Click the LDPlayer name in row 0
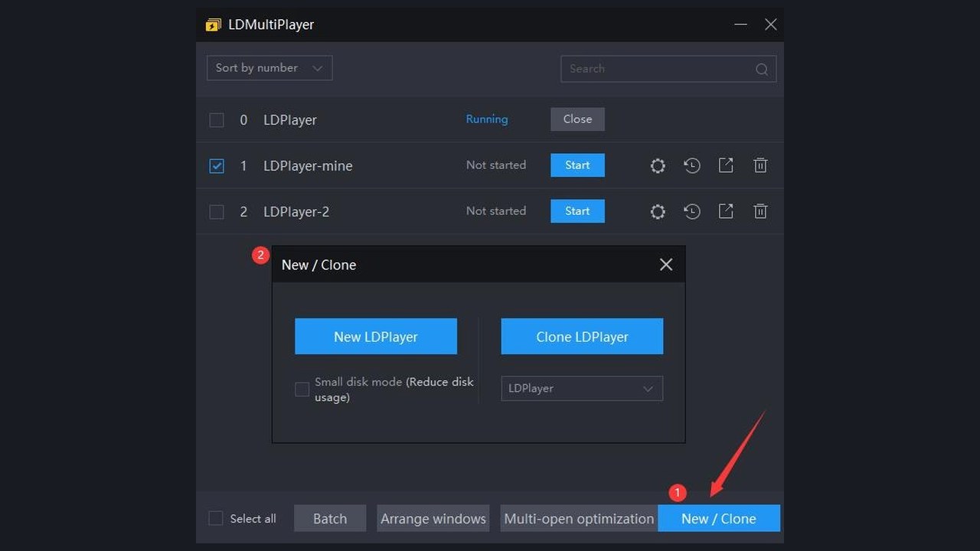980x551 pixels. (x=290, y=119)
